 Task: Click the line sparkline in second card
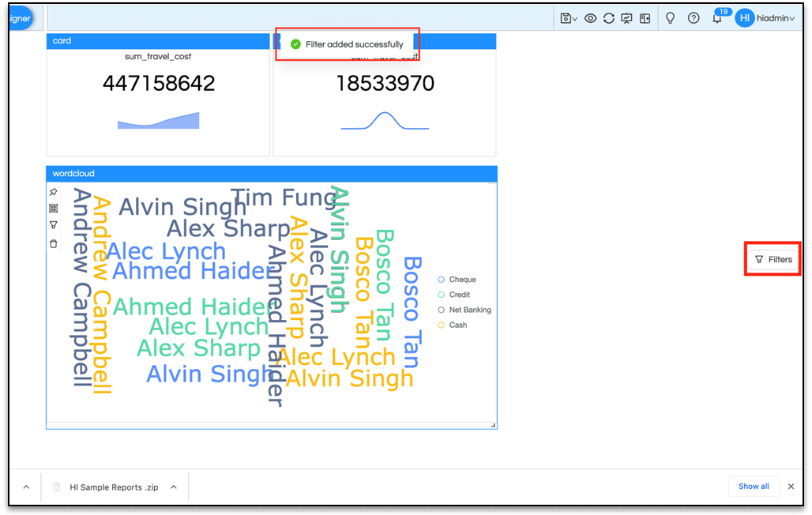385,121
